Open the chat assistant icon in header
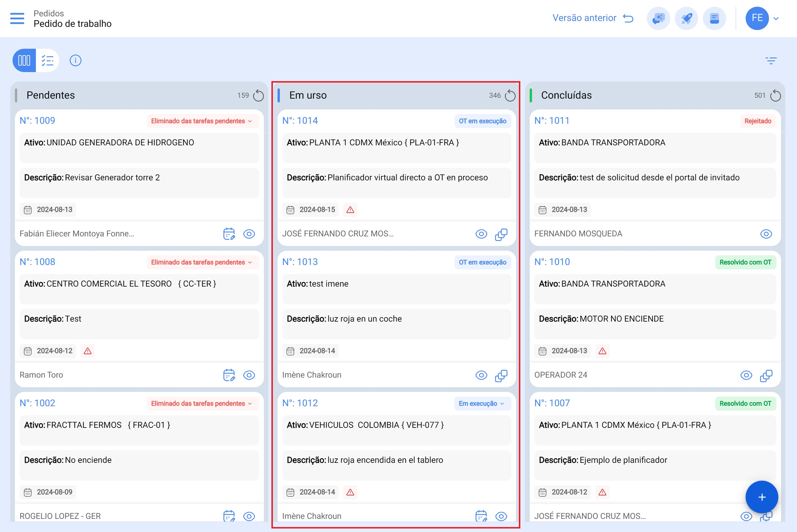 point(658,18)
